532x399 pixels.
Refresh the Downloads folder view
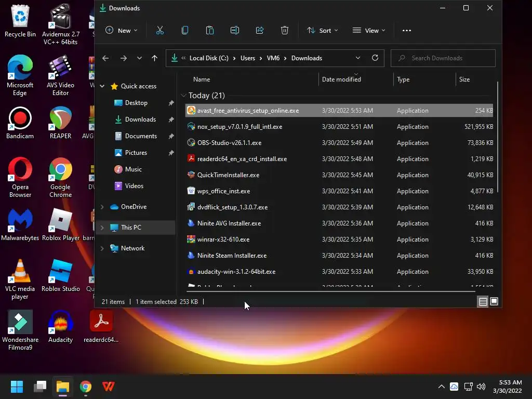[x=375, y=58]
